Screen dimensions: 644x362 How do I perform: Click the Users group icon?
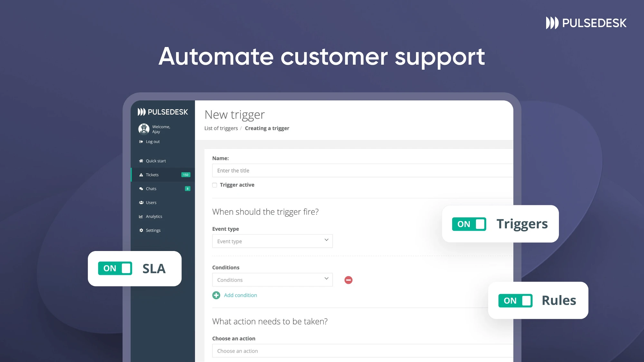tap(141, 202)
